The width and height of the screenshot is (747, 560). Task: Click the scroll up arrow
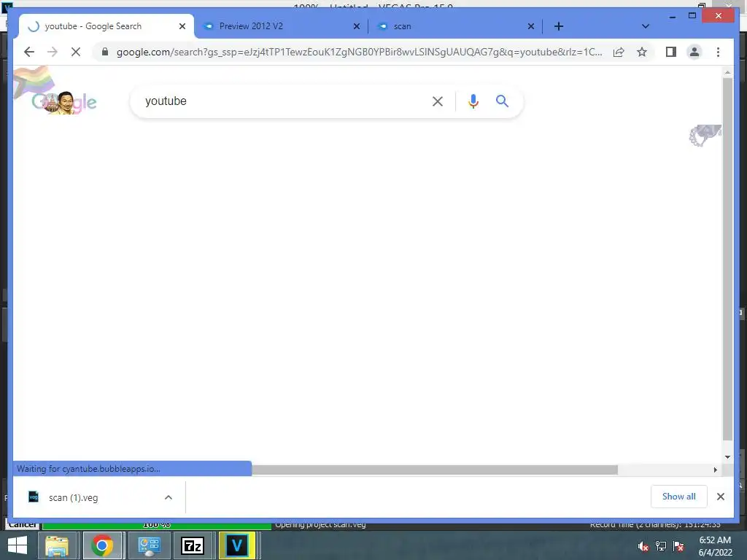727,72
